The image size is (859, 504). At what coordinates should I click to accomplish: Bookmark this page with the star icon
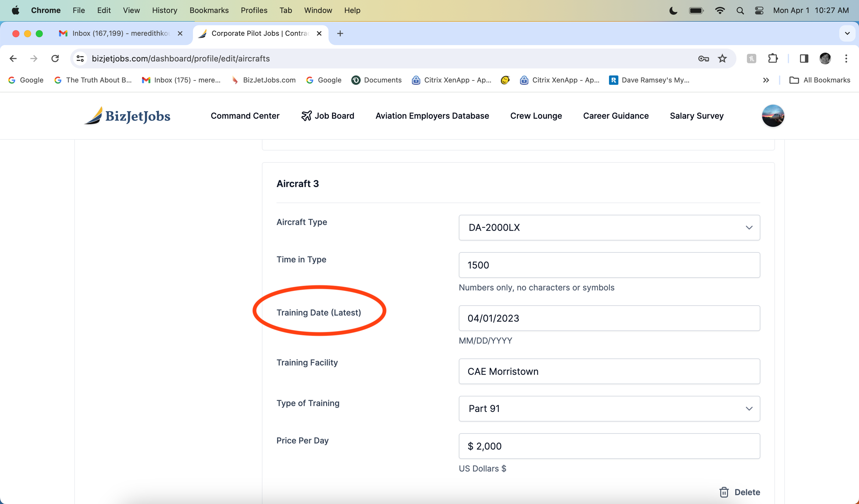(722, 59)
